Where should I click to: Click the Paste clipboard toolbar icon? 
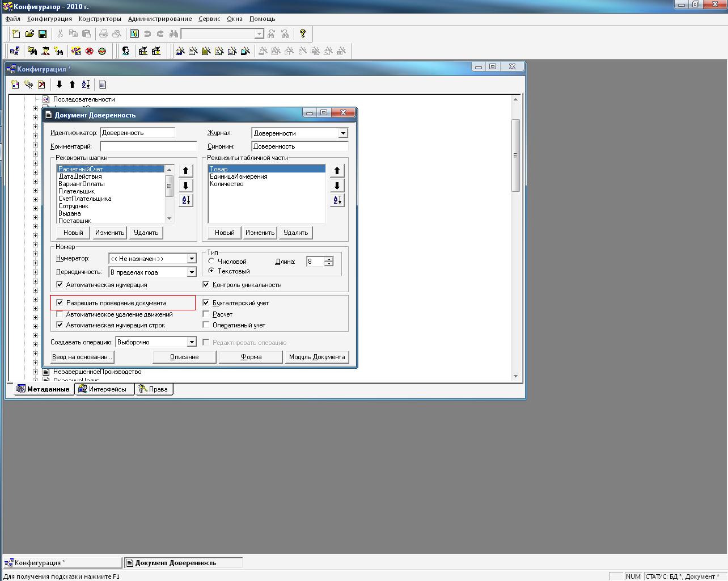coord(86,34)
